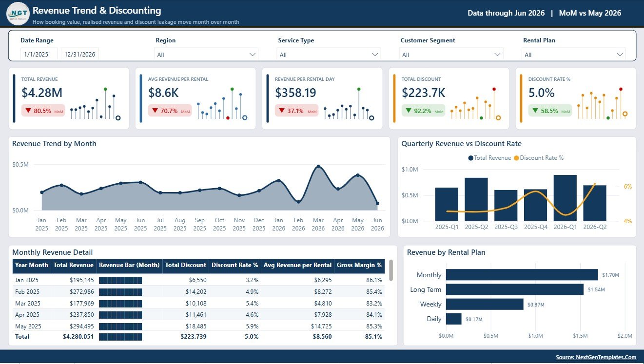Click the start date field 1/1/2025
Screen dimensions: 644x364
click(39, 54)
